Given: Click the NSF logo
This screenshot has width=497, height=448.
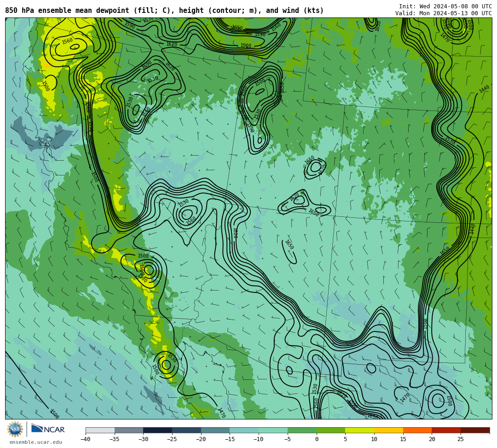Looking at the screenshot, I should pos(15,429).
